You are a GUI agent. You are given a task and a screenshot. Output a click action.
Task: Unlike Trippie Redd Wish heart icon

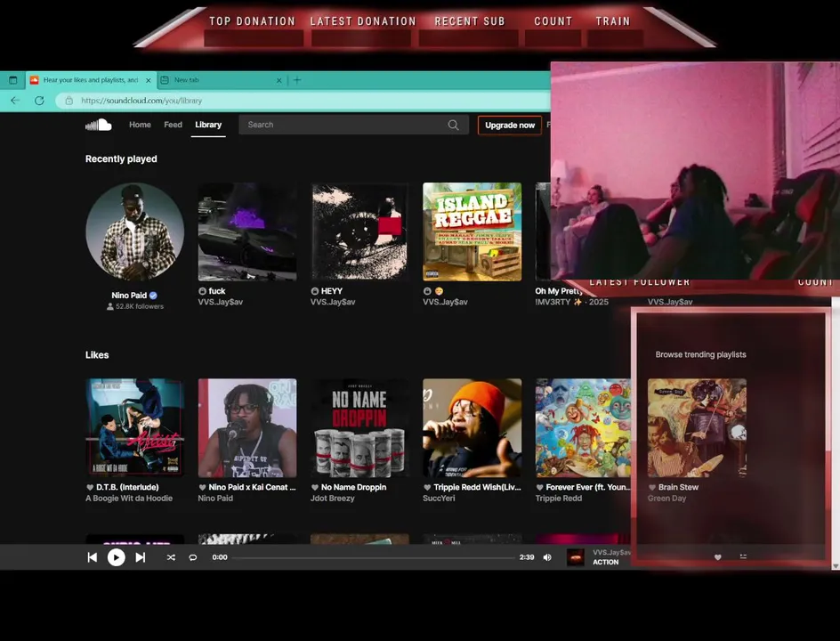pos(427,487)
